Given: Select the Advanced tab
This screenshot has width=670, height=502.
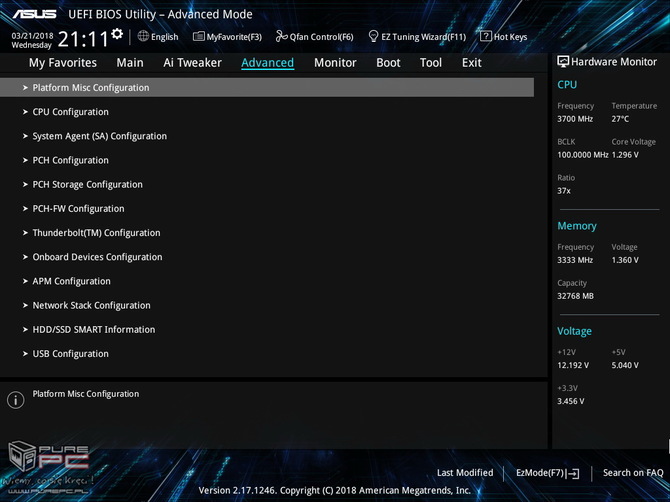Looking at the screenshot, I should click(x=267, y=63).
